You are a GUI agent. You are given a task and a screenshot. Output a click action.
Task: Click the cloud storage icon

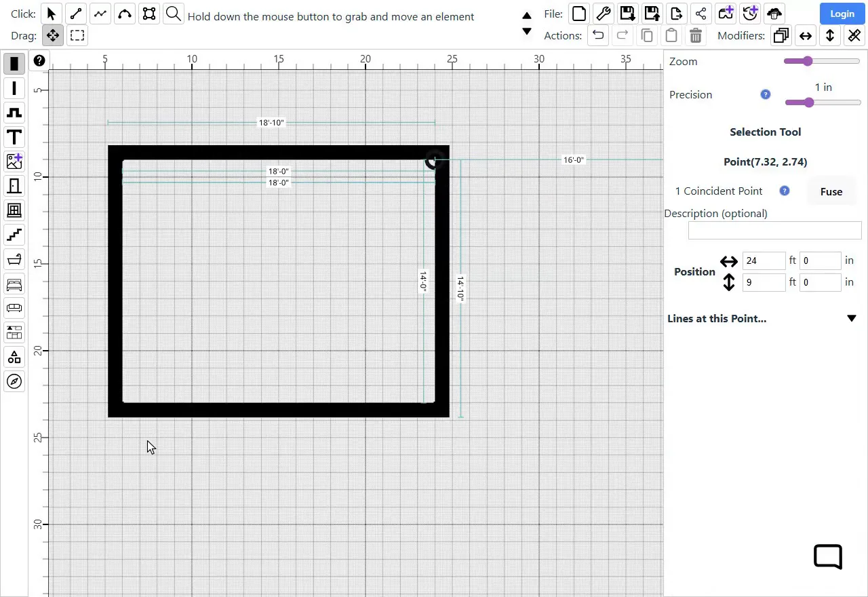(x=774, y=14)
